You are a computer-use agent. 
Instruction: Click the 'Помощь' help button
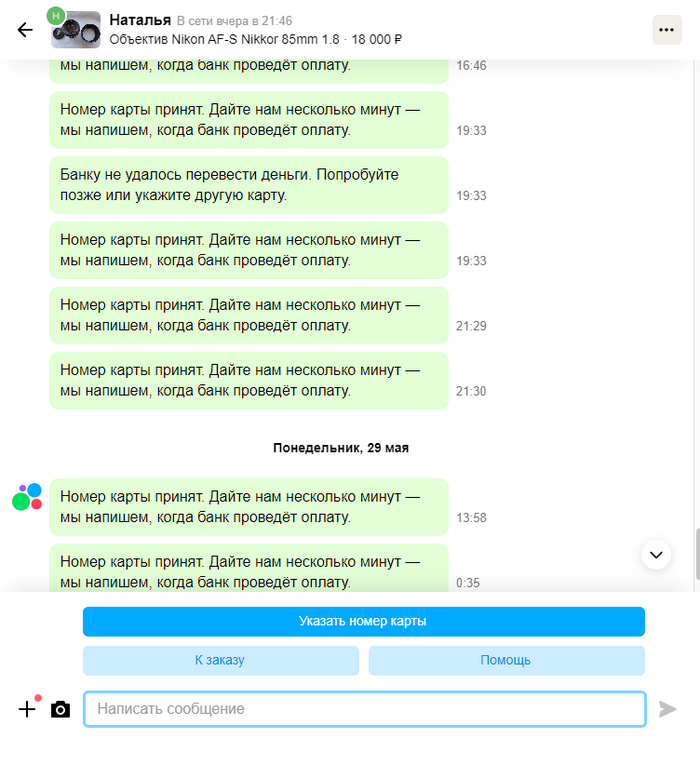tap(506, 660)
